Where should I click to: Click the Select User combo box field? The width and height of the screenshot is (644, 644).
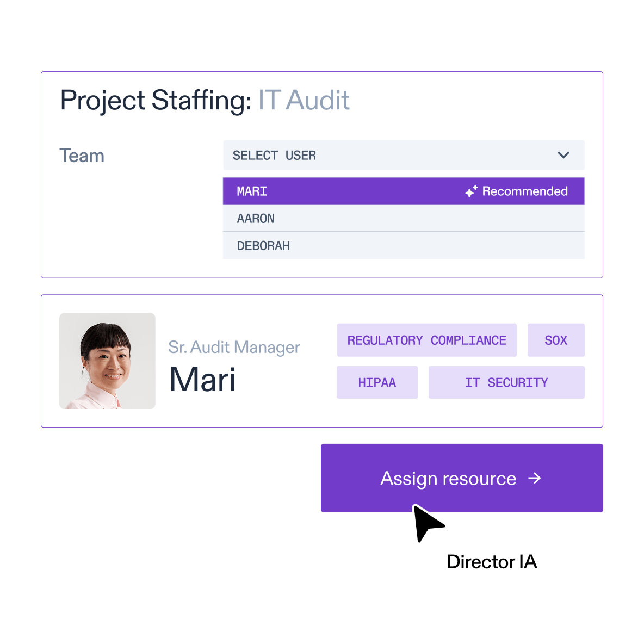click(404, 155)
